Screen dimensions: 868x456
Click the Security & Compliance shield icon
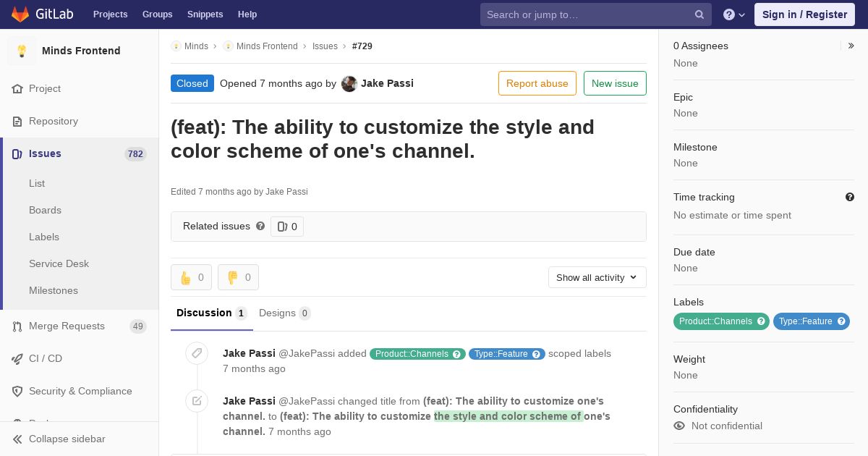(x=17, y=391)
